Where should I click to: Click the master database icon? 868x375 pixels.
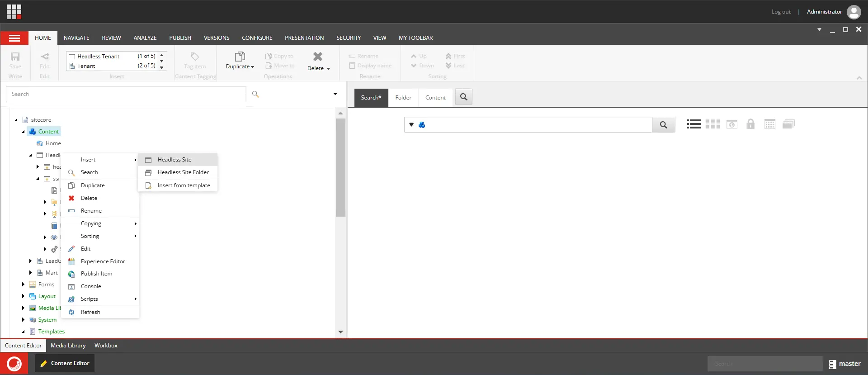[x=832, y=364]
